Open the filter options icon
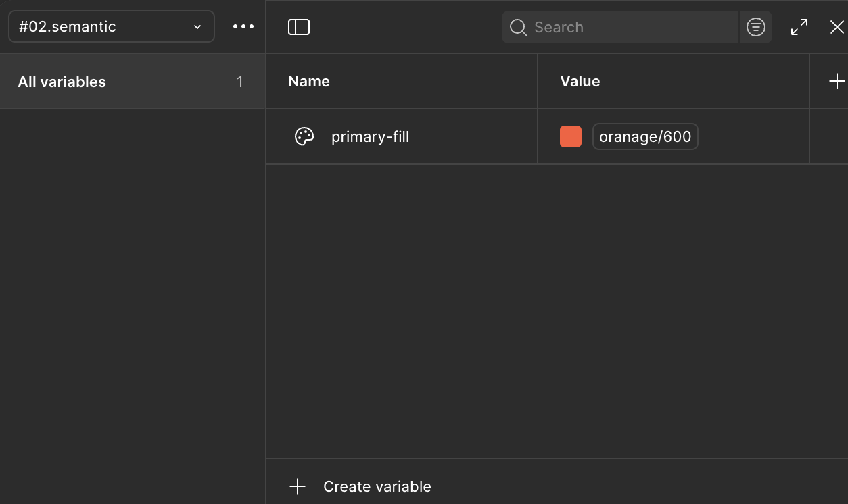 point(755,27)
